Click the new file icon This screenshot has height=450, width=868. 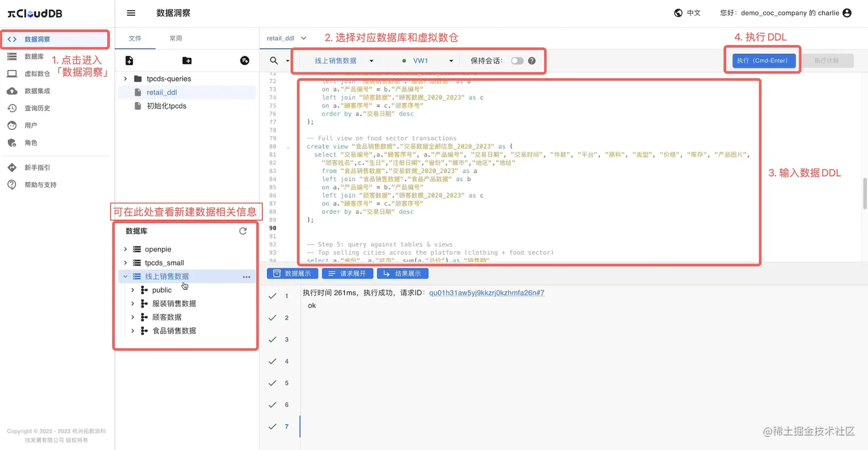pyautogui.click(x=129, y=60)
